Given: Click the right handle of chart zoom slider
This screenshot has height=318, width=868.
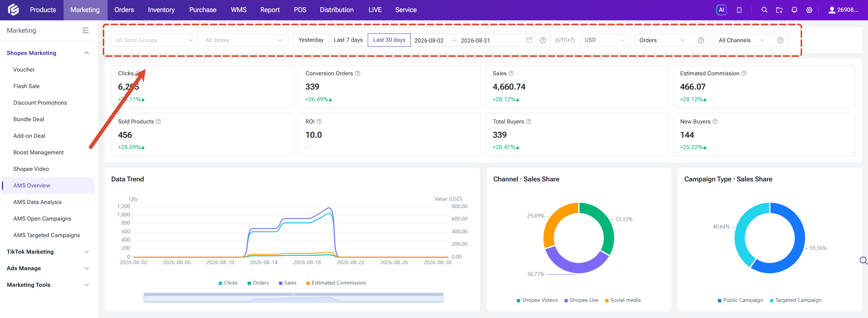Looking at the screenshot, I should click(443, 299).
